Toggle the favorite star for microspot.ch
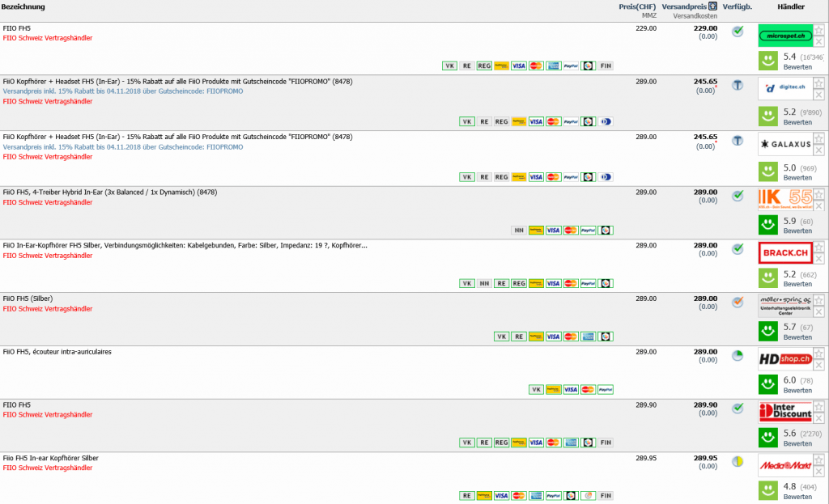 819,30
